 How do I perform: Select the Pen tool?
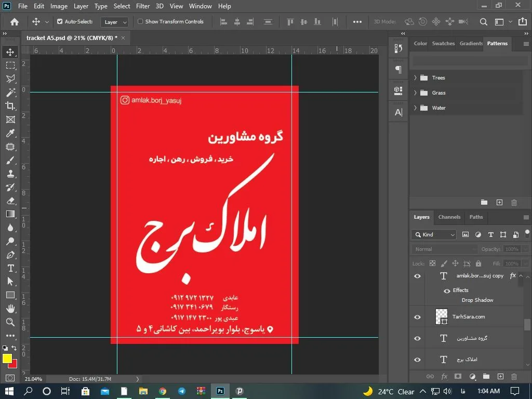click(10, 255)
